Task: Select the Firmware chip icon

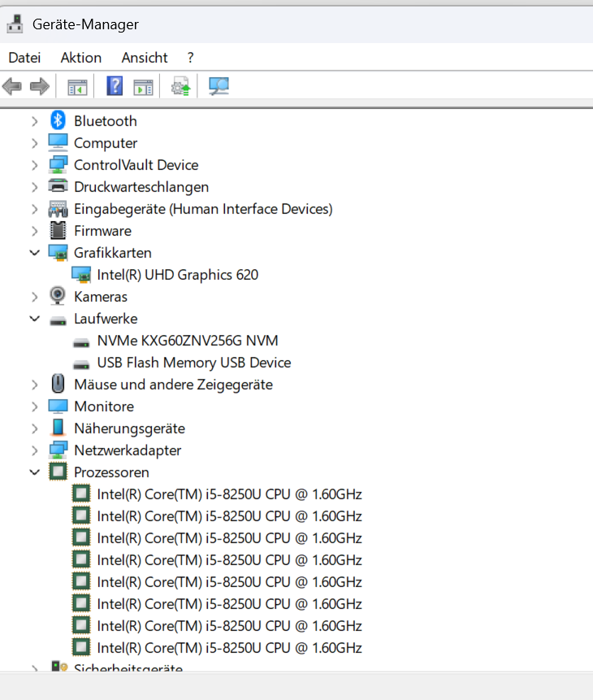Action: pyautogui.click(x=58, y=230)
